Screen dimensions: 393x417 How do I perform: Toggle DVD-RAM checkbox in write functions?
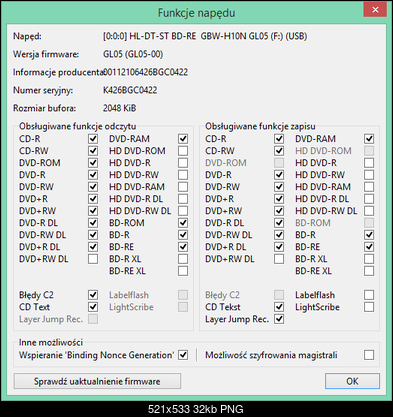click(x=369, y=139)
